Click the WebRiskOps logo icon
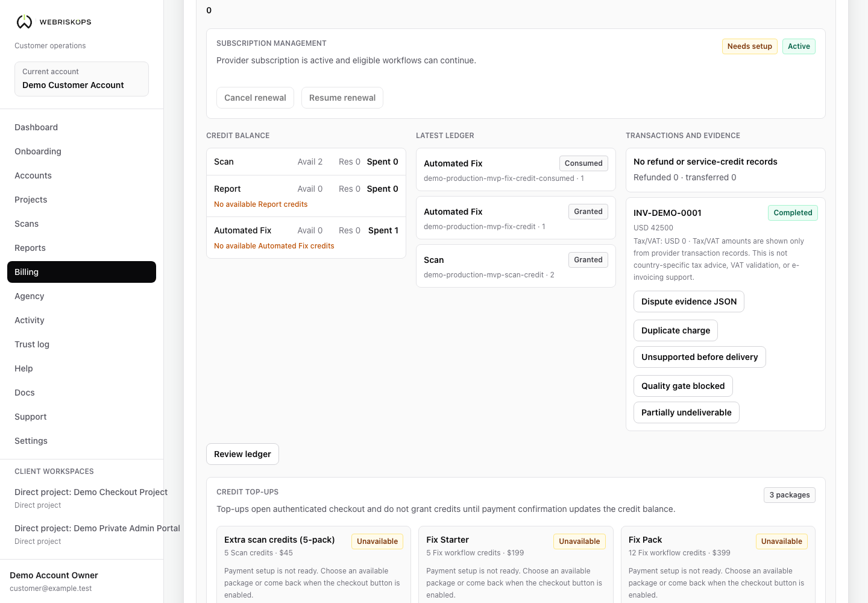 (24, 22)
